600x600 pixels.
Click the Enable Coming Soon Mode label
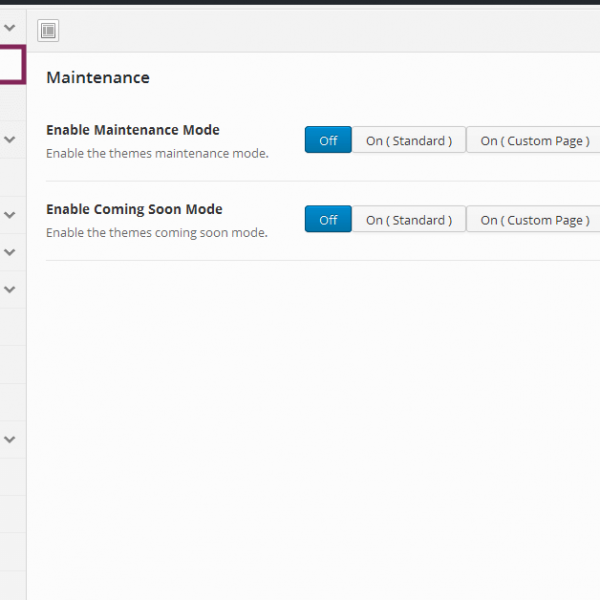click(134, 209)
